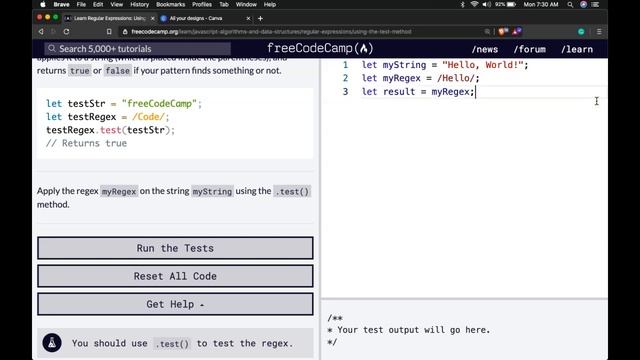The image size is (640, 360).
Task: Click the zoom magnifier icon in address bar
Action: pyautogui.click(x=487, y=31)
